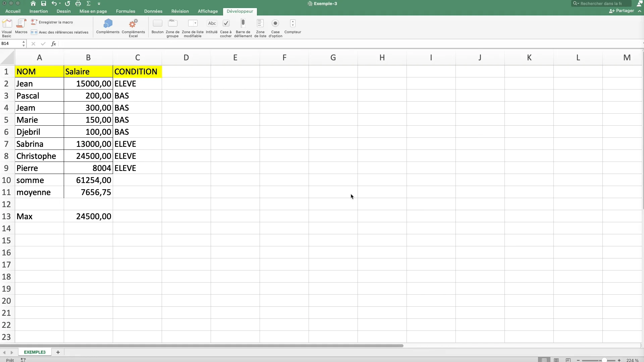The image size is (644, 362).
Task: Toggle Avec des références relatives
Action: (x=60, y=33)
